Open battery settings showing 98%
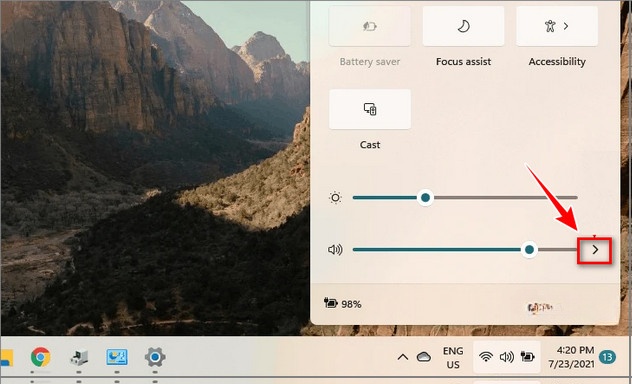Viewport: 632px width, 384px height. [343, 304]
